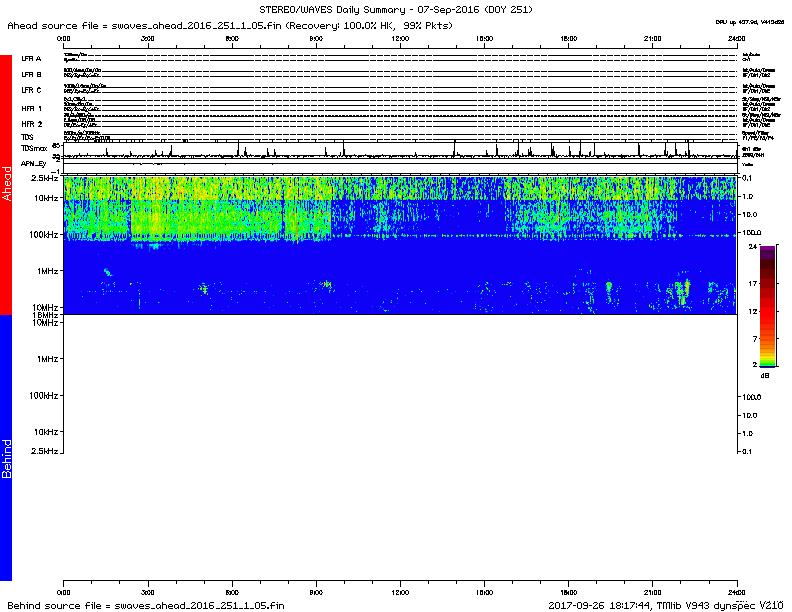Select the HFR 1 row label
Screen dimensions: 792x612
click(31, 108)
